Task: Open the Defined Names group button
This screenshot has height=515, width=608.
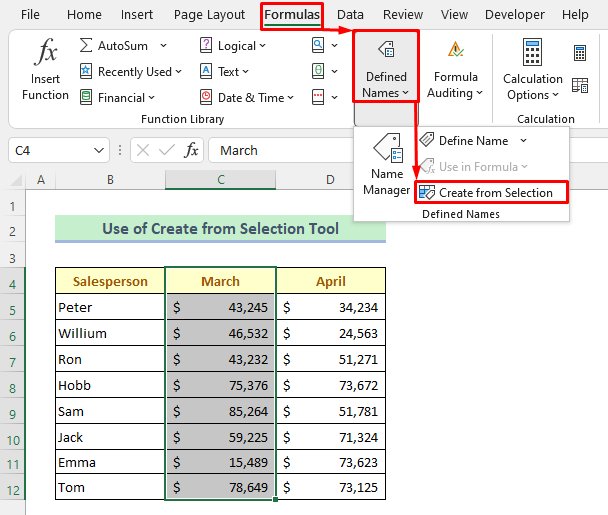Action: pos(386,66)
